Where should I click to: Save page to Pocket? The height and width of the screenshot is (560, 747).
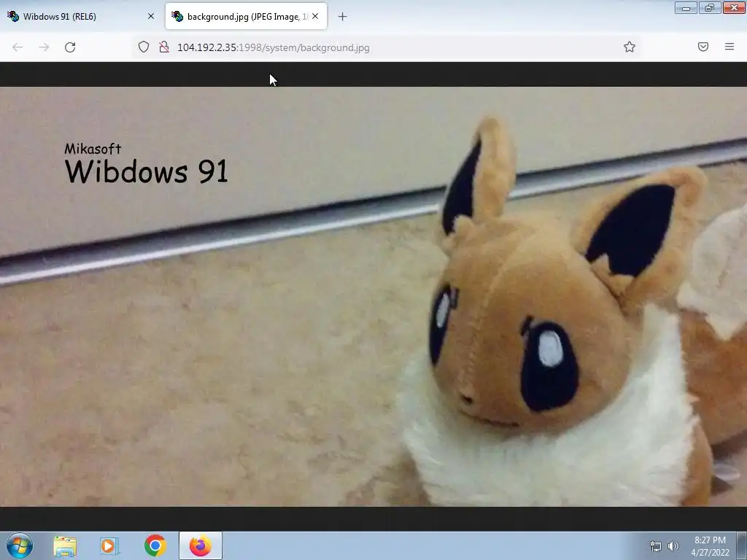click(x=703, y=47)
